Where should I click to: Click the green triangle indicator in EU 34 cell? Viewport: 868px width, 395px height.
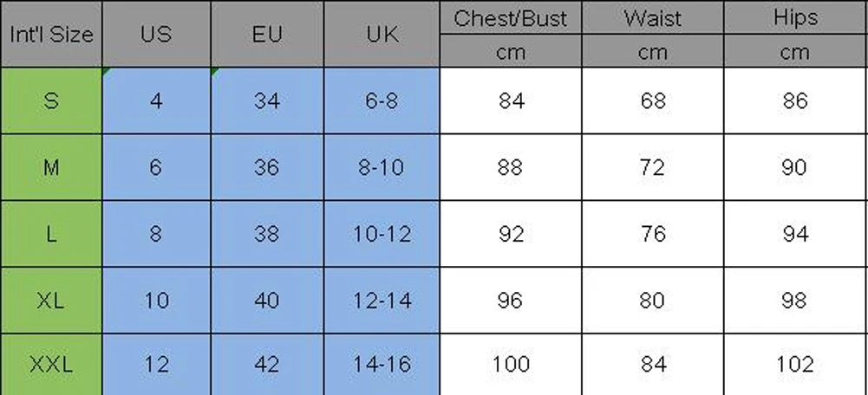215,71
